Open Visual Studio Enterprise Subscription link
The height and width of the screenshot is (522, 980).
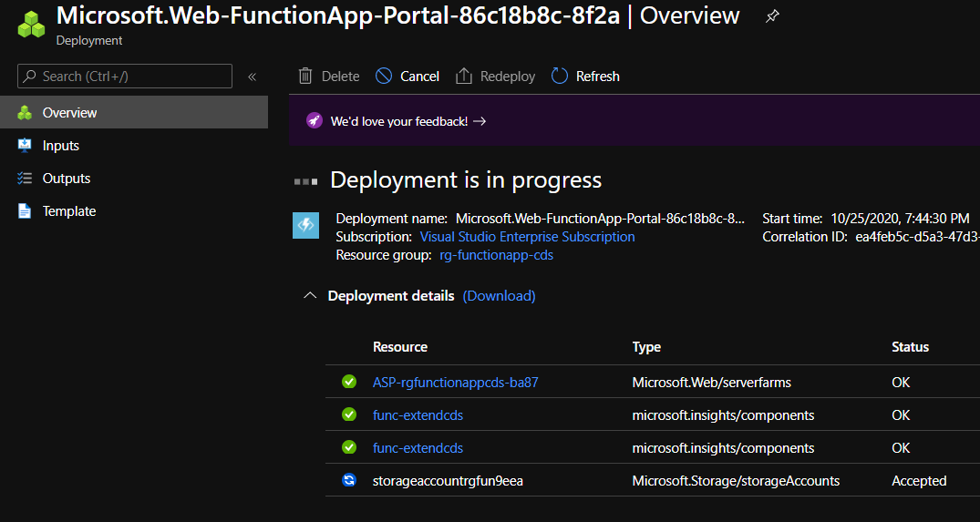(x=527, y=237)
